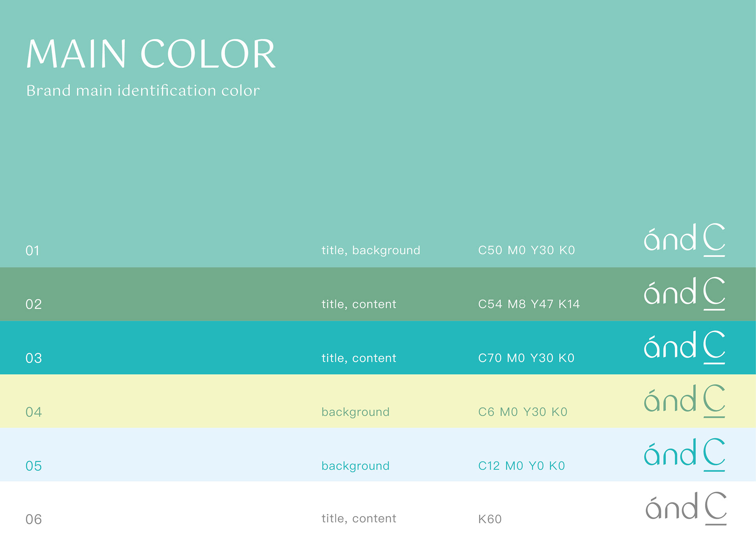Click row number 02
The width and height of the screenshot is (756, 535).
pos(33,304)
